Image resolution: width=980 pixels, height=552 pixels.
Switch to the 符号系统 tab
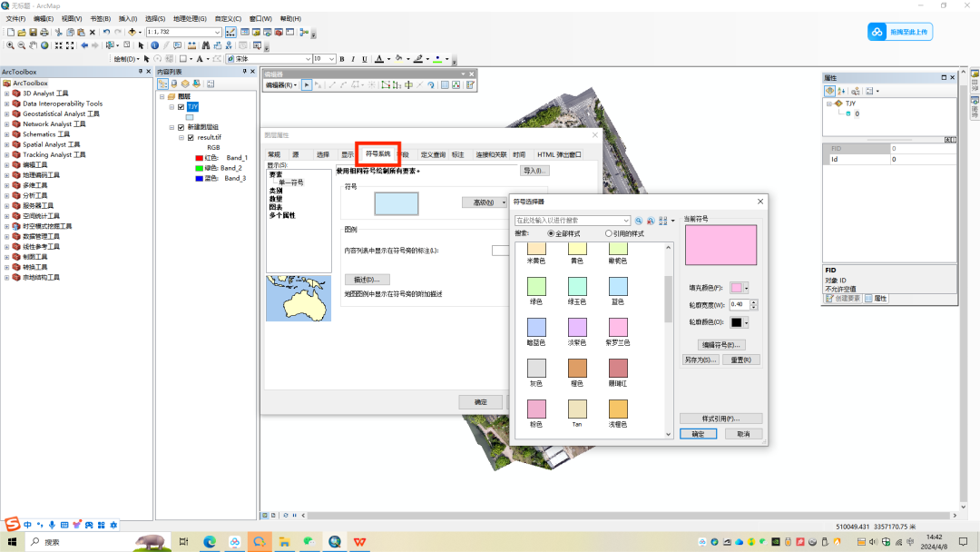[378, 153]
